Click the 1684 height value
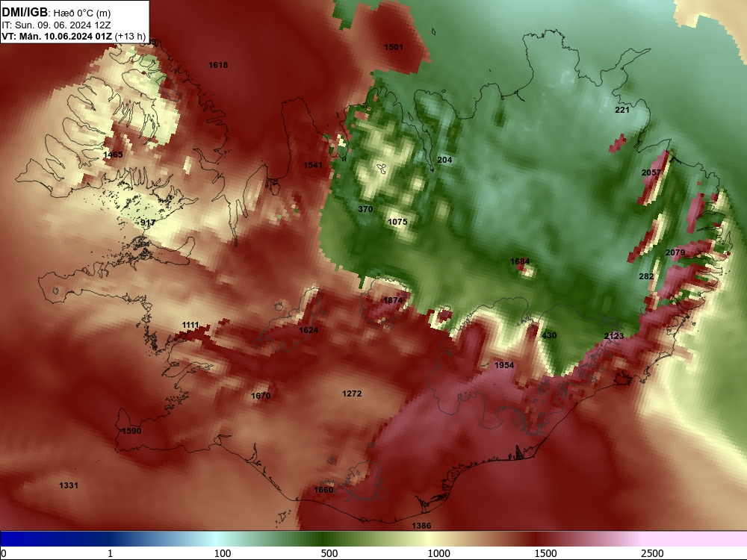This screenshot has height=560, width=747. pyautogui.click(x=520, y=261)
